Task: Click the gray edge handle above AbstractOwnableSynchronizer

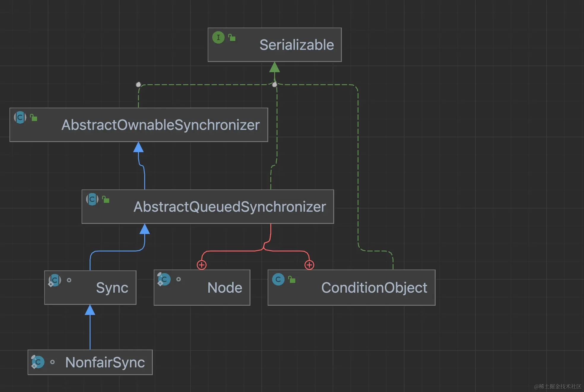Action: coord(138,85)
